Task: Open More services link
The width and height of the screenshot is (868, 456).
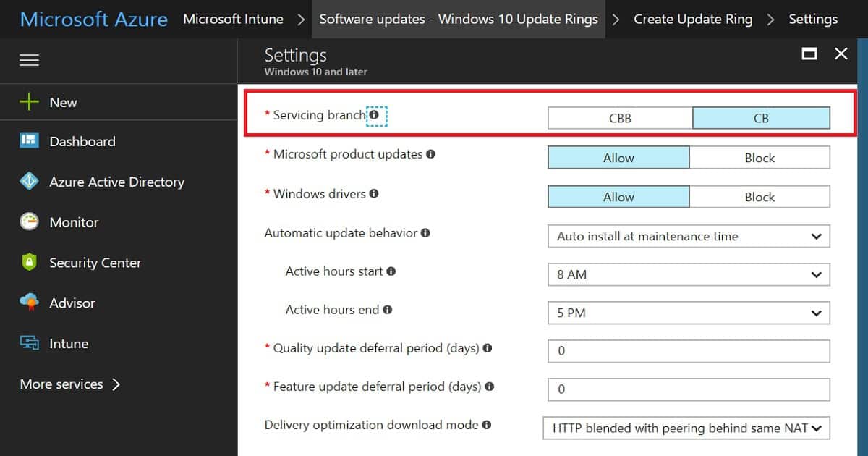Action: [61, 384]
